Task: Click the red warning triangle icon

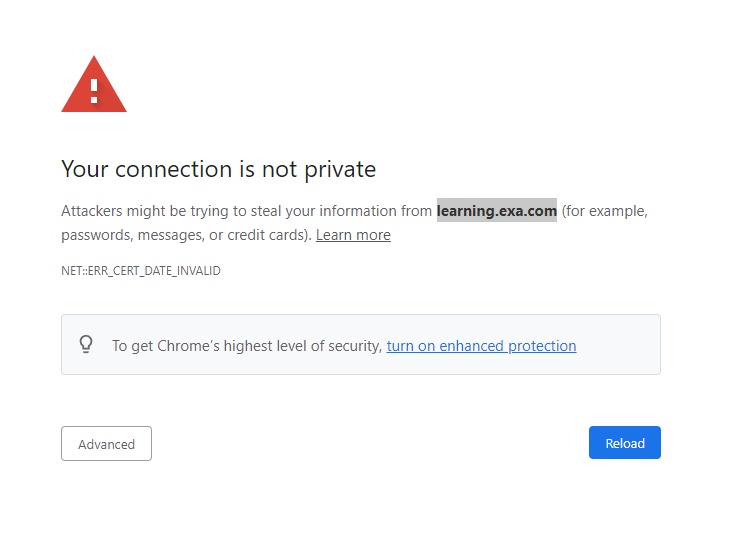Action: point(94,84)
